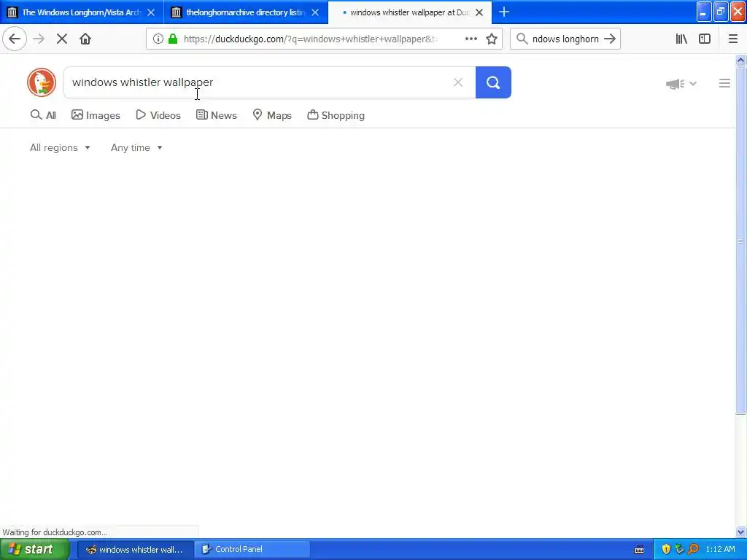Stop loading the page
747x560 pixels.
point(62,39)
